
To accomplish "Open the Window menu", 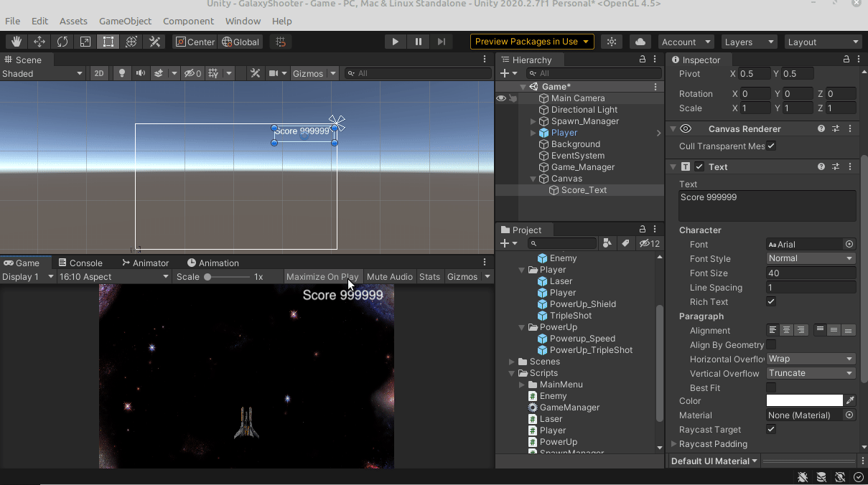I will [243, 22].
